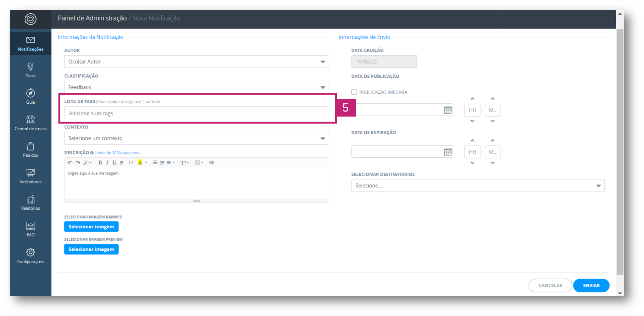Increase the publication minutes
Screen dimensions: 644x316
pyautogui.click(x=493, y=99)
